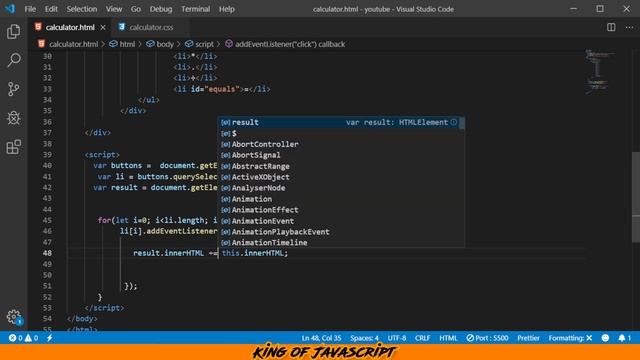Select the AnimationTimeline suggestion
The height and width of the screenshot is (360, 640).
click(x=339, y=242)
